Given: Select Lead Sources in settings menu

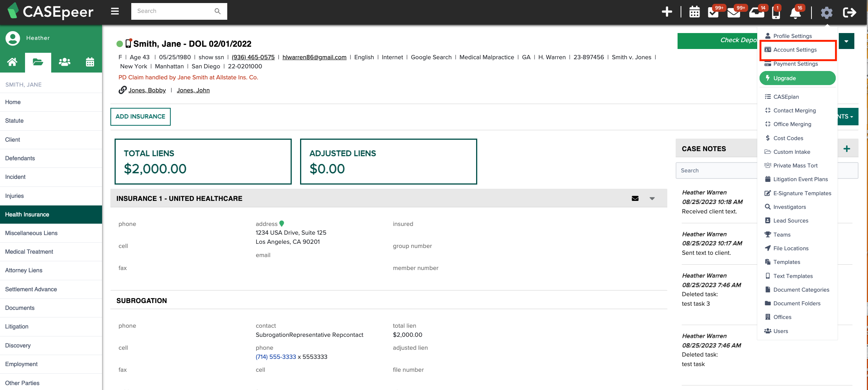Looking at the screenshot, I should coord(791,221).
